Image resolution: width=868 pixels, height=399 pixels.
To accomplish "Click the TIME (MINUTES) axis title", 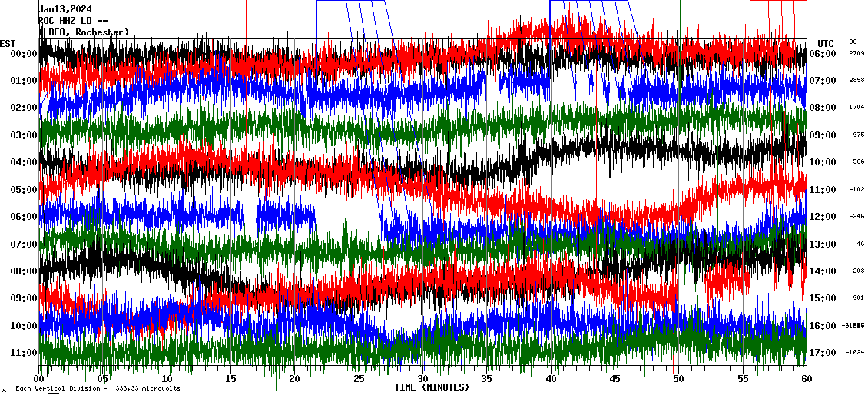I will (x=432, y=387).
